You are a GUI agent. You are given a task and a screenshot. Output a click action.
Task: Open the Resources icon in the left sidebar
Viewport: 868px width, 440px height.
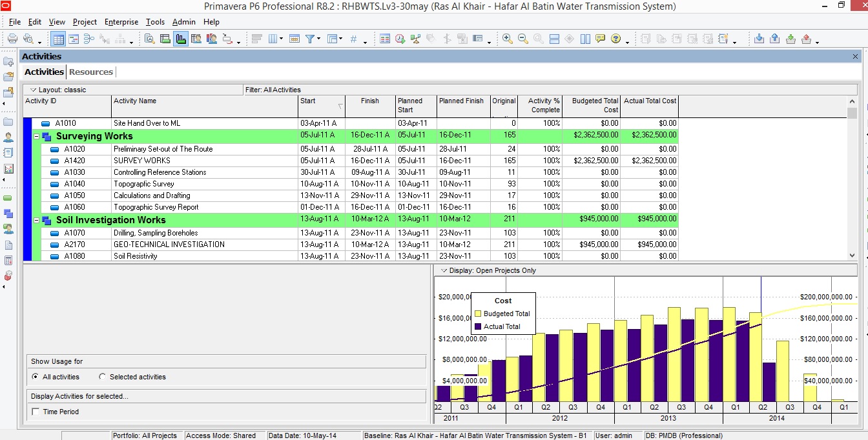[8, 137]
